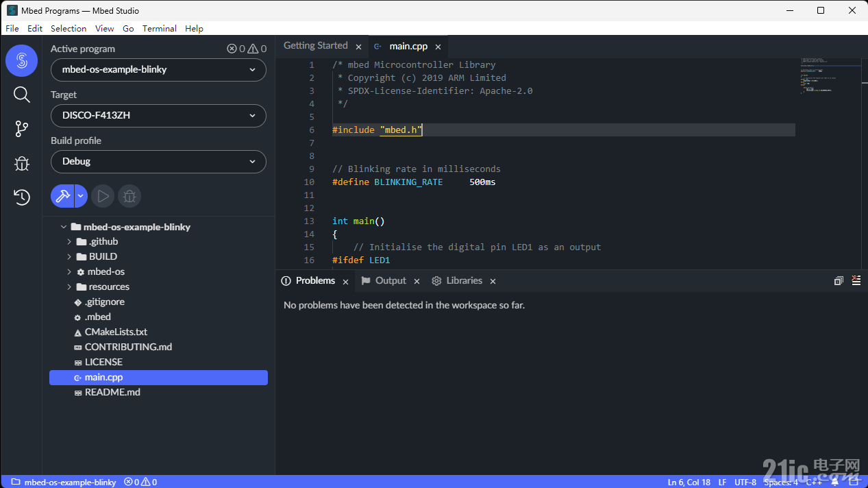Click notification bell in status bar
Viewport: 868px width, 488px height.
pos(834,482)
